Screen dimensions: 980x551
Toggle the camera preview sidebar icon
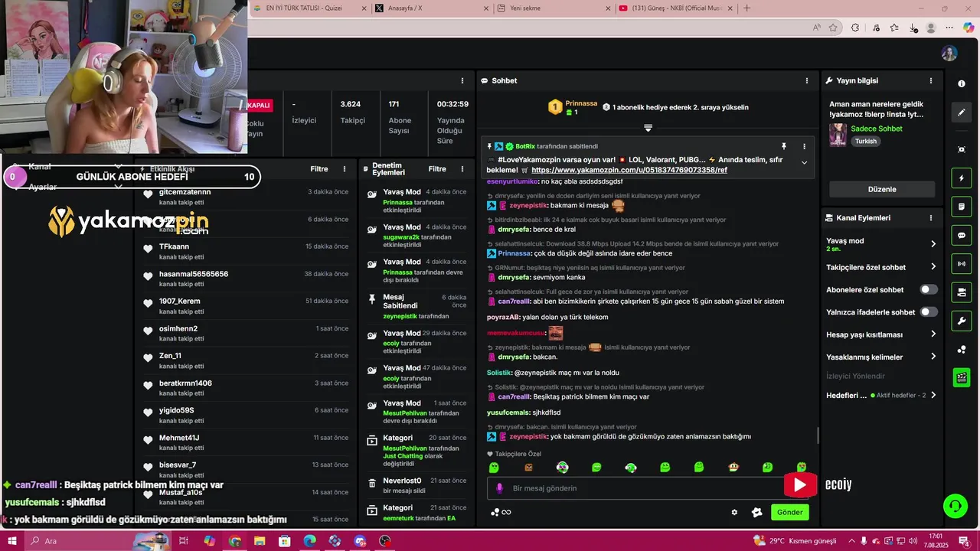point(962,292)
